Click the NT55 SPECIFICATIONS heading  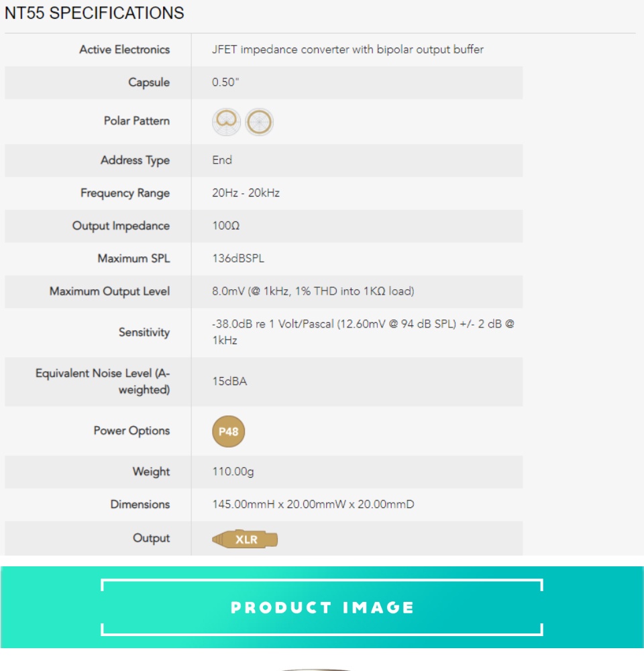[x=95, y=13]
